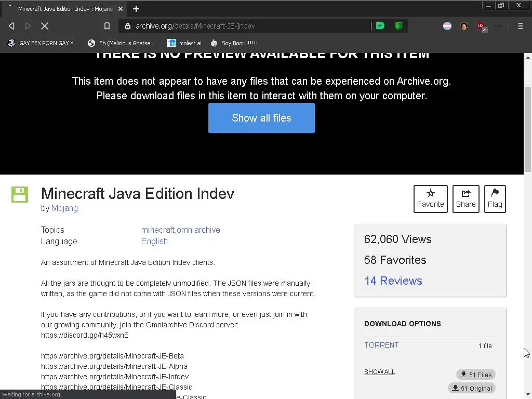Open the green chat bubble extension icon
Screen dimensions: 532x399
coord(380,26)
